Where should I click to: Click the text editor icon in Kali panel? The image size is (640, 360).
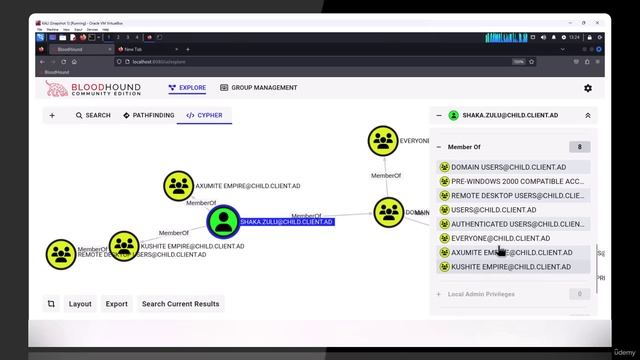pyautogui.click(x=73, y=38)
